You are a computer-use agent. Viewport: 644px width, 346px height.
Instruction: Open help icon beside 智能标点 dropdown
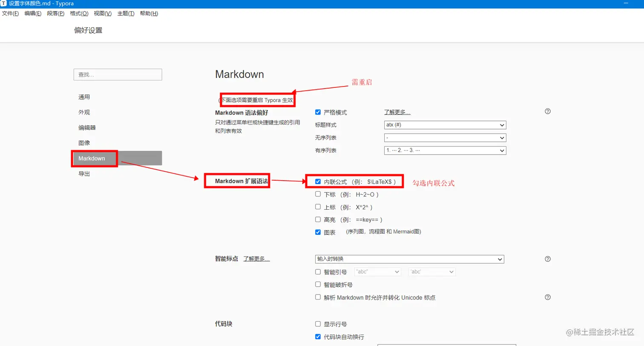tap(548, 259)
